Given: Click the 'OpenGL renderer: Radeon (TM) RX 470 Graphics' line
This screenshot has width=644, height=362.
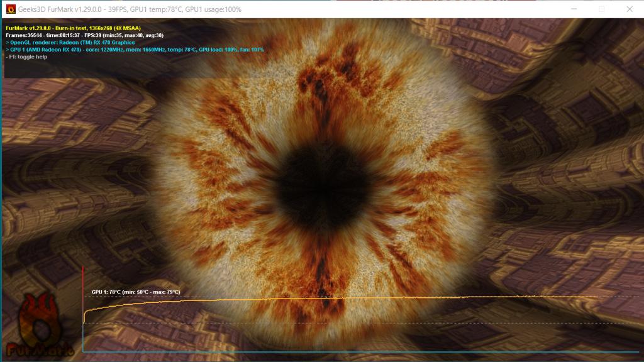Looking at the screenshot, I should (x=70, y=42).
